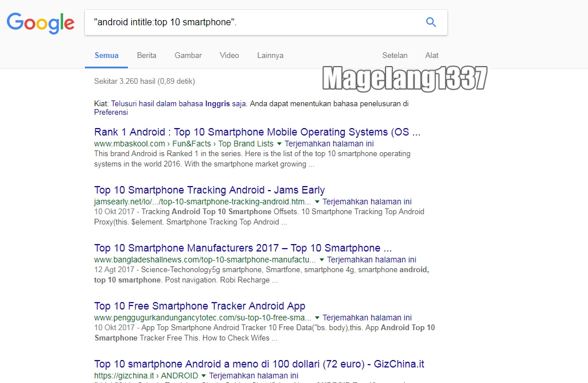Screen dimensions: 588x383
Task: Open 'Top 10 smartphone Android a meno di 100 dollari'
Action: point(259,364)
